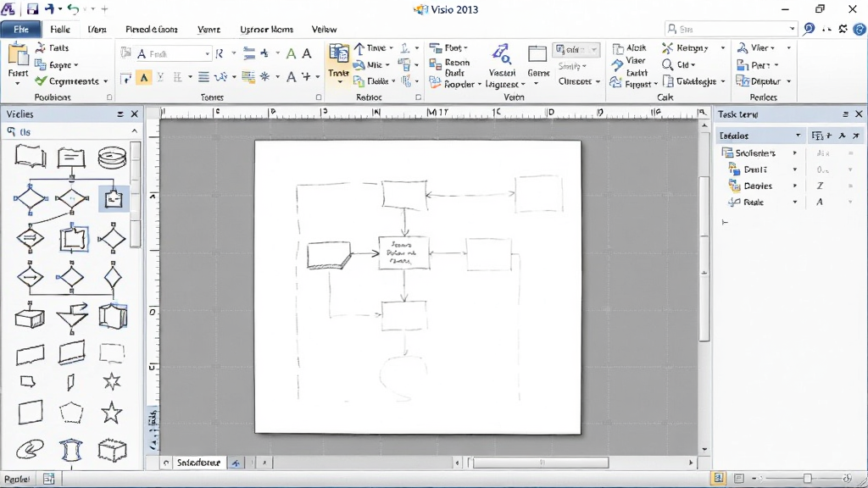
Task: Select the funnel shape in the stencil
Action: (x=73, y=317)
